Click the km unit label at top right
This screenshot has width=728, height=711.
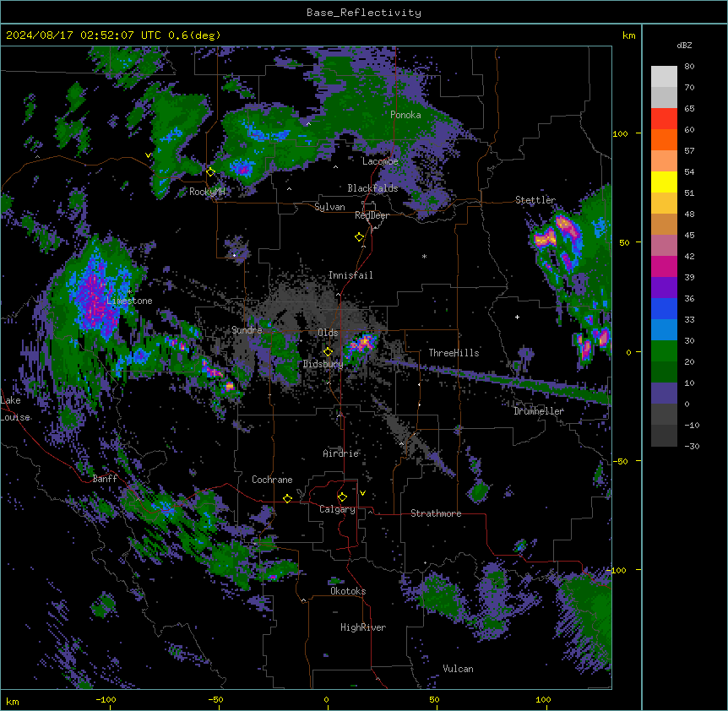[628, 35]
